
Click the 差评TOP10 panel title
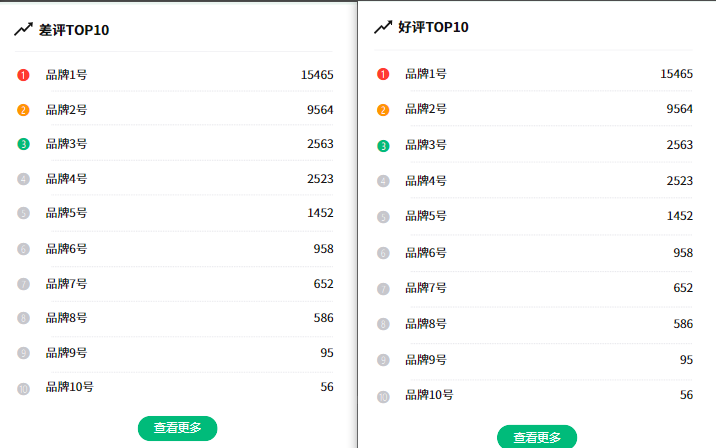point(74,30)
